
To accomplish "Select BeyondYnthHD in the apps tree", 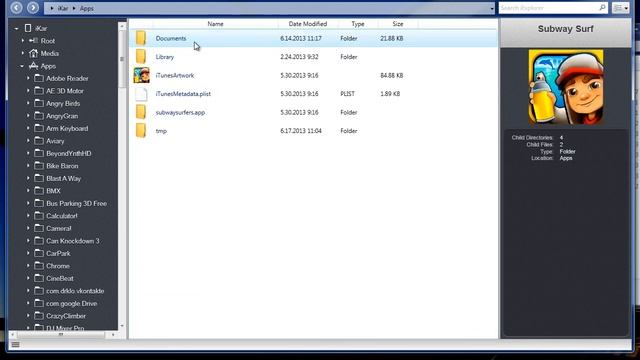I will 69,153.
